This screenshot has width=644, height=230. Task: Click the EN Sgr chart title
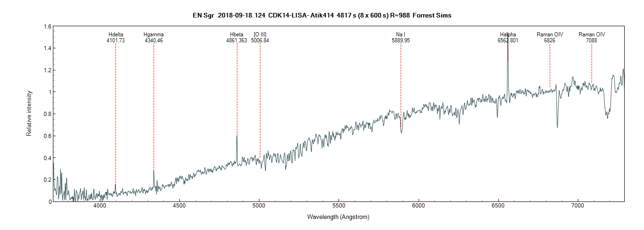pyautogui.click(x=322, y=16)
